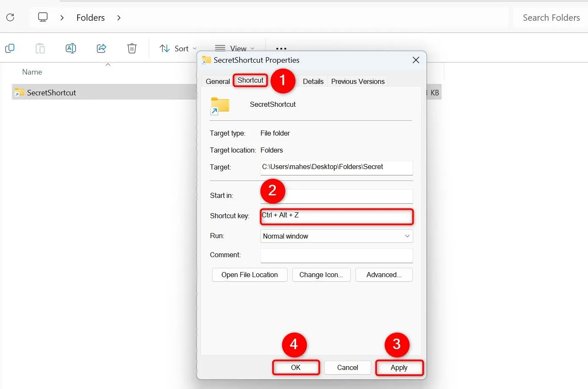Click the Open File Location button

pyautogui.click(x=249, y=275)
